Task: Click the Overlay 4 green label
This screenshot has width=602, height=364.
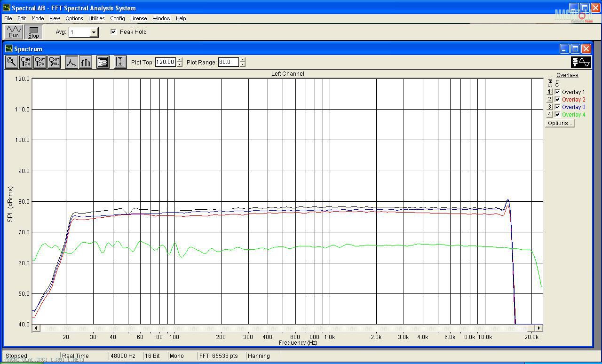Action: [573, 114]
